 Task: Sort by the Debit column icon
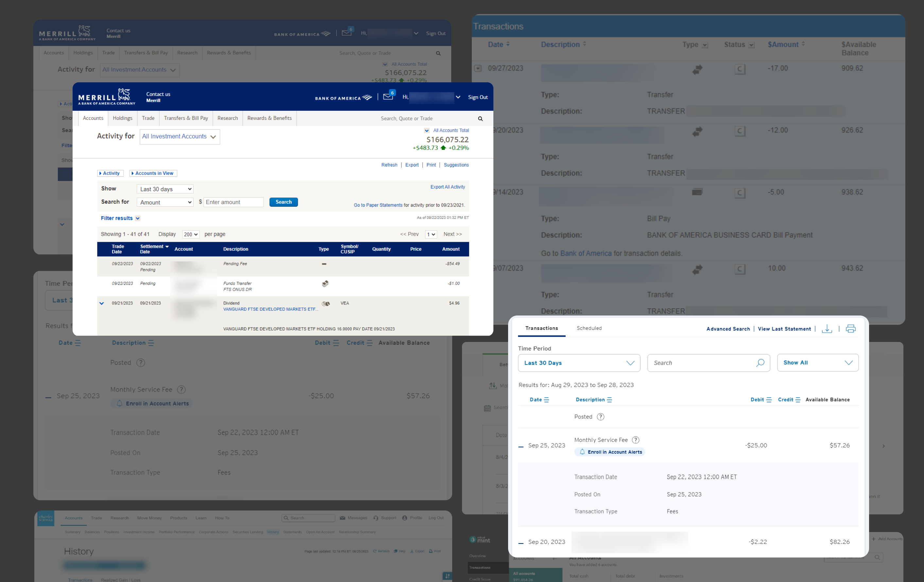click(x=769, y=399)
